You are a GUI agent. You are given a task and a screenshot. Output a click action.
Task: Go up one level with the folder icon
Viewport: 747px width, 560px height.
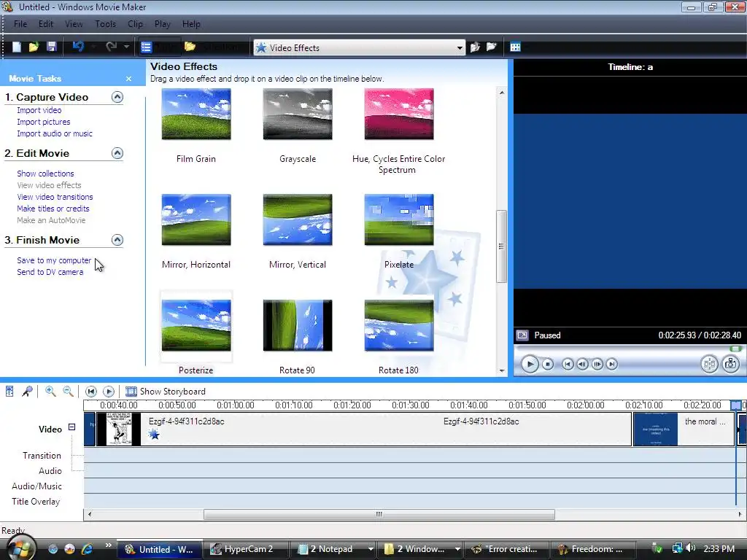click(x=475, y=47)
